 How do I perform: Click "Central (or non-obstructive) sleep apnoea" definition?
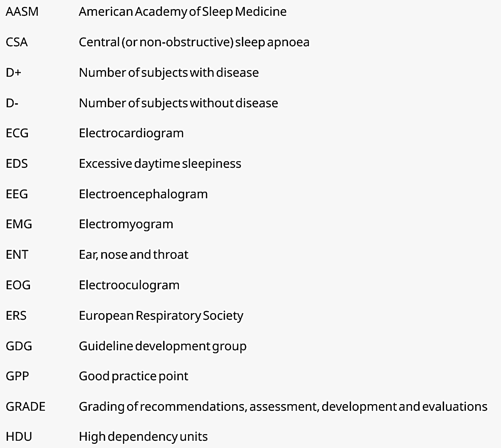pos(194,42)
